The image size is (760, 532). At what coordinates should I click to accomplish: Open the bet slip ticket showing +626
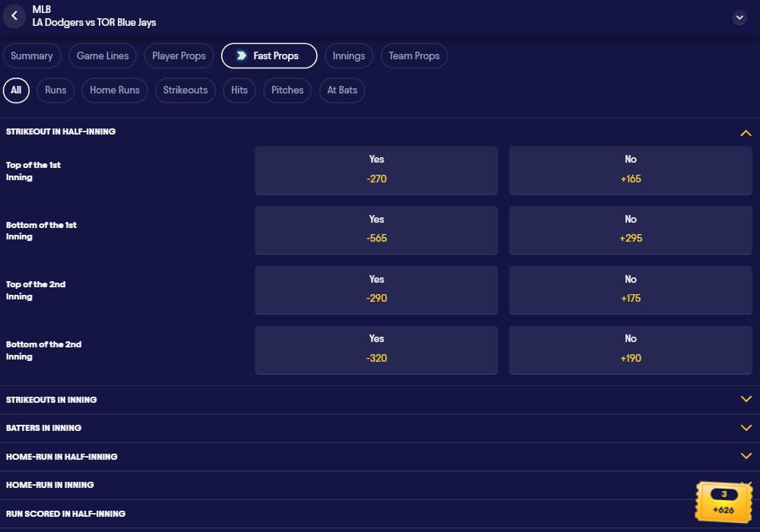[x=723, y=500]
